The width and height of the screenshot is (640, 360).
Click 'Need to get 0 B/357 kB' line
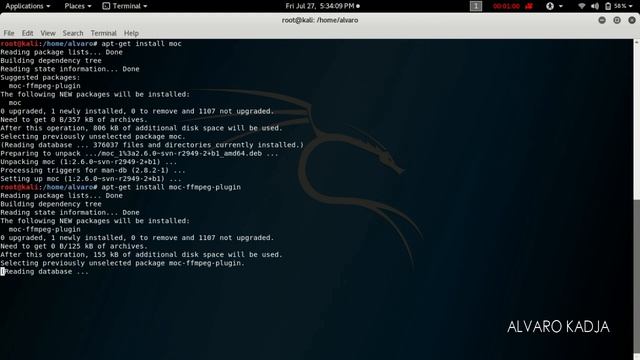[x=74, y=120]
